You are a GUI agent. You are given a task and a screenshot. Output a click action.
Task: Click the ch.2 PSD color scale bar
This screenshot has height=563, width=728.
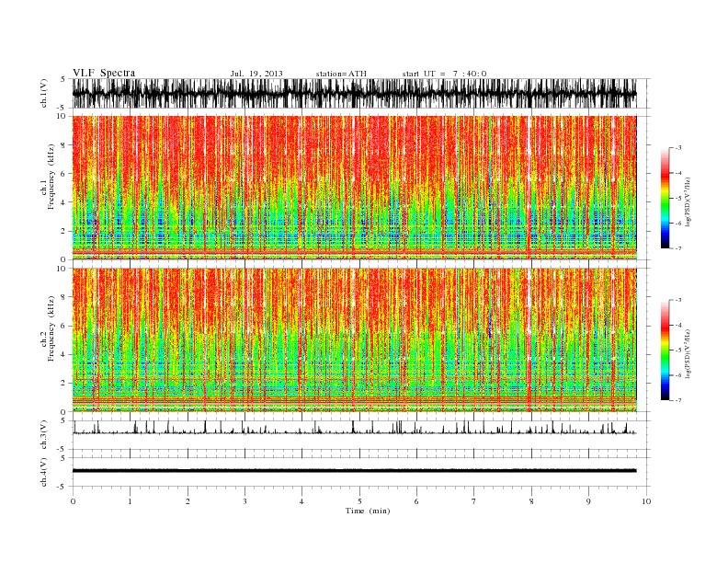coord(665,350)
